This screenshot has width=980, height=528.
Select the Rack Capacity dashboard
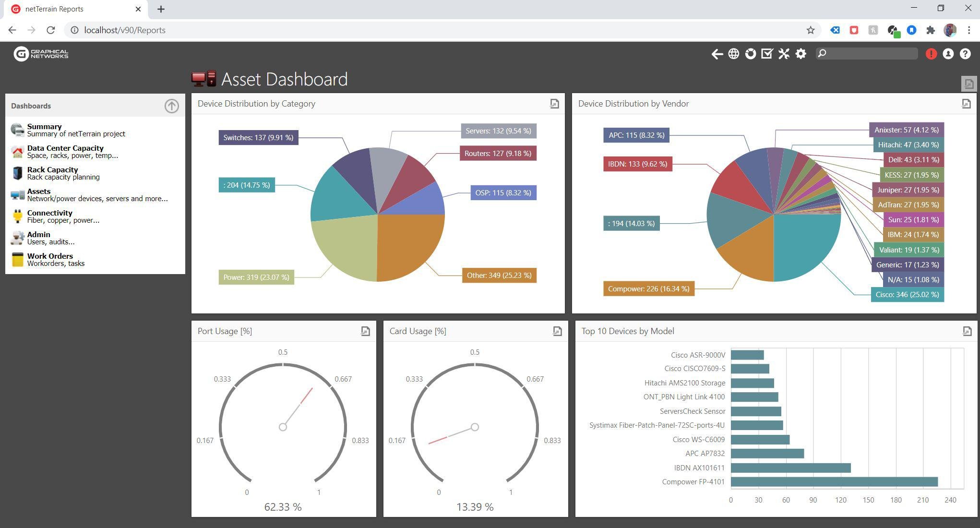click(x=52, y=170)
